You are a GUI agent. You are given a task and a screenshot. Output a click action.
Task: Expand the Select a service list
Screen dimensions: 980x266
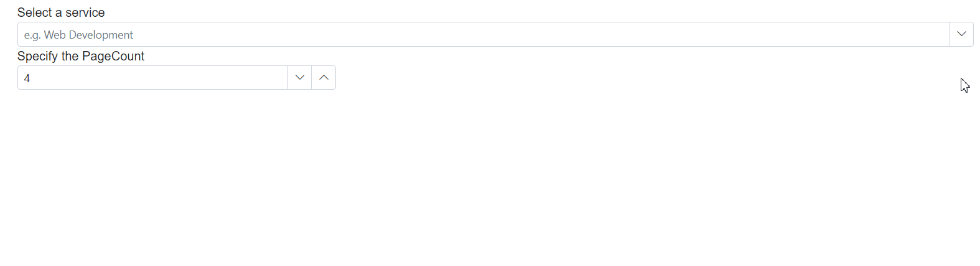(x=961, y=34)
